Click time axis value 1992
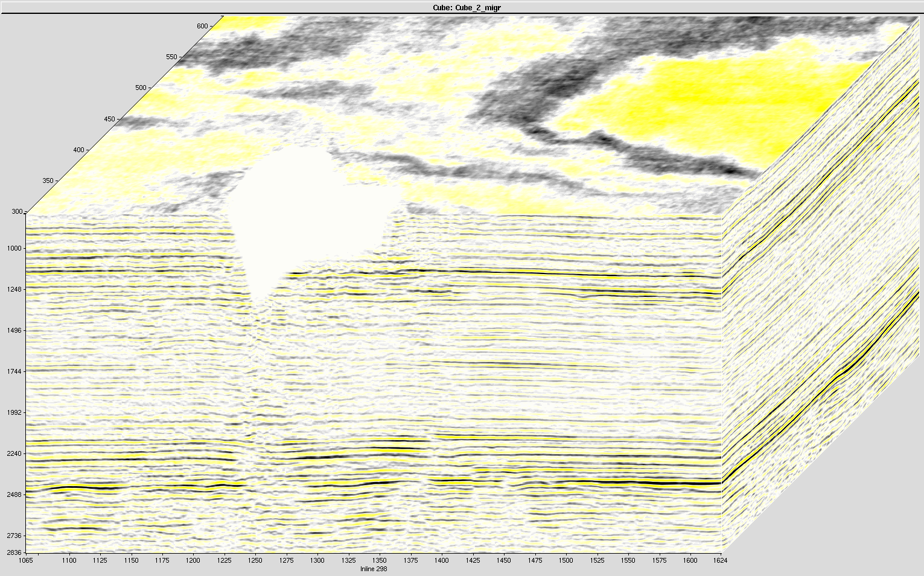Screen dimensions: 924x576 coord(14,412)
